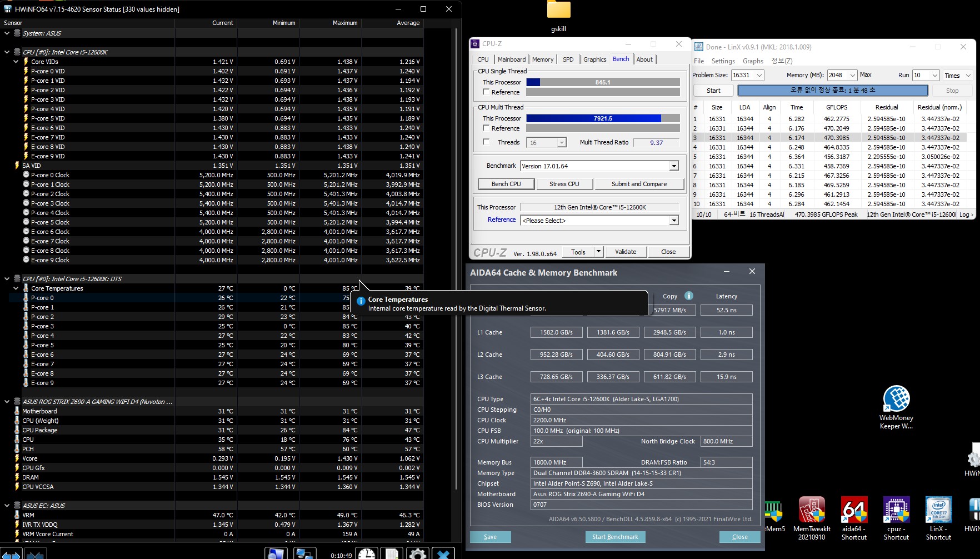Launch the cpuz desktop shortcut
Screen dimensions: 980x559
click(896, 518)
